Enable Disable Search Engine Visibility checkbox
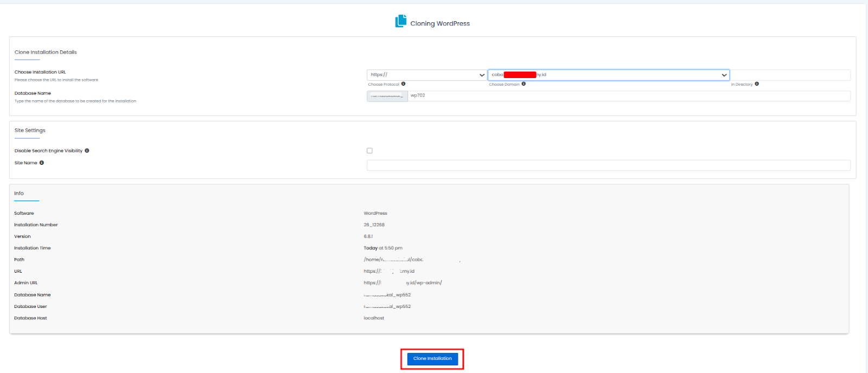 [x=369, y=151]
